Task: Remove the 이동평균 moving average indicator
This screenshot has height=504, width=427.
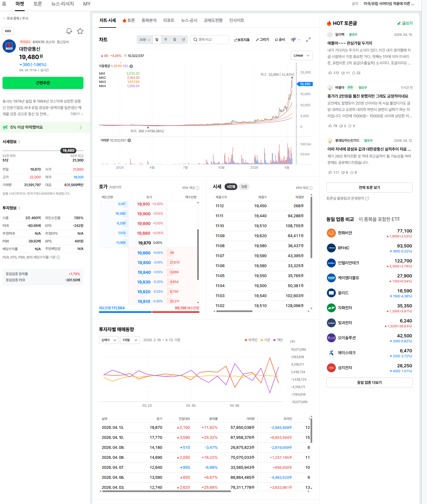Action: (x=131, y=66)
